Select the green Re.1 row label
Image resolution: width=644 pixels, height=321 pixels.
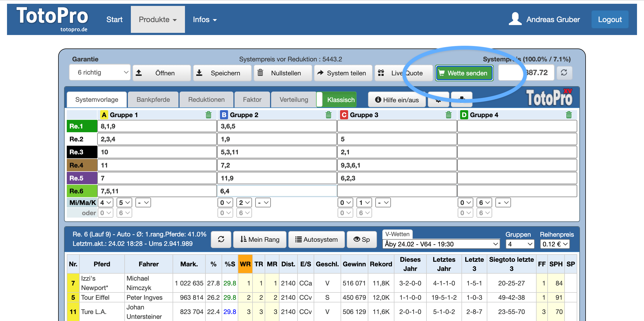click(x=82, y=126)
